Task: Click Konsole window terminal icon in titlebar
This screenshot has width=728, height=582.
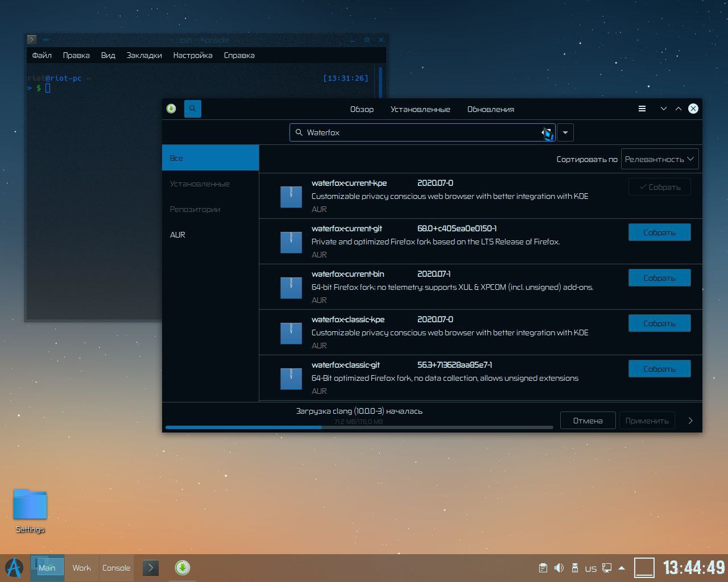Action: click(x=32, y=40)
